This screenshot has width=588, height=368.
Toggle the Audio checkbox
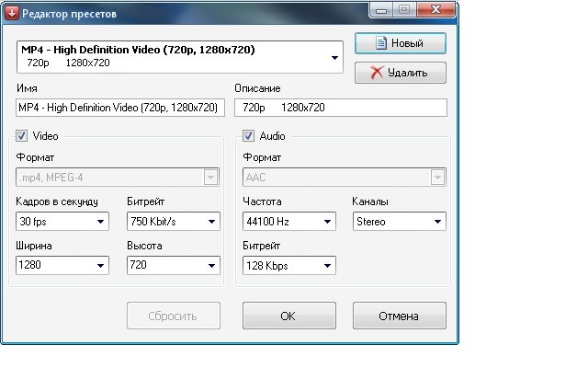click(x=248, y=135)
